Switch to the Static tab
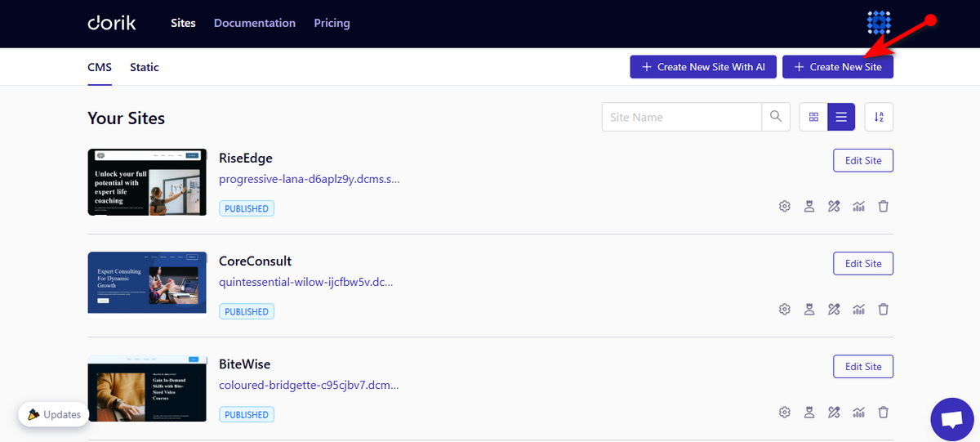The width and height of the screenshot is (980, 442). point(145,67)
